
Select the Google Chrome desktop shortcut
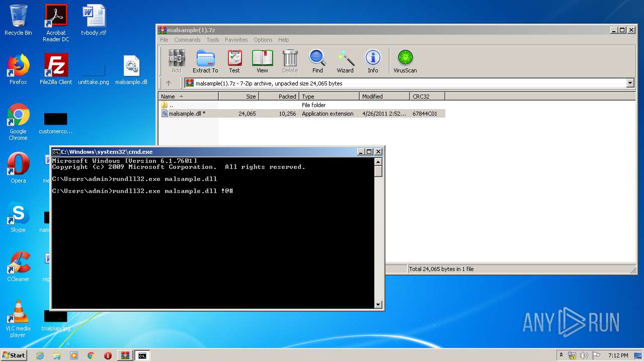click(x=18, y=122)
